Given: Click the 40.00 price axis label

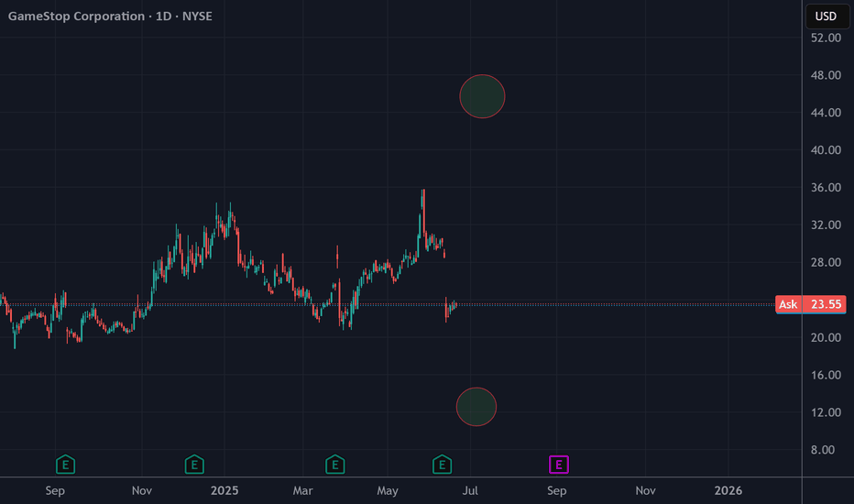Looking at the screenshot, I should coord(826,150).
